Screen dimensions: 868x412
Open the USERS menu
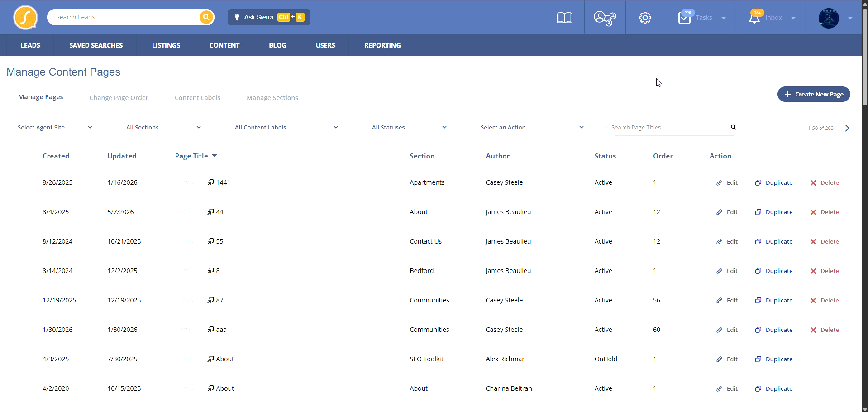pyautogui.click(x=325, y=45)
